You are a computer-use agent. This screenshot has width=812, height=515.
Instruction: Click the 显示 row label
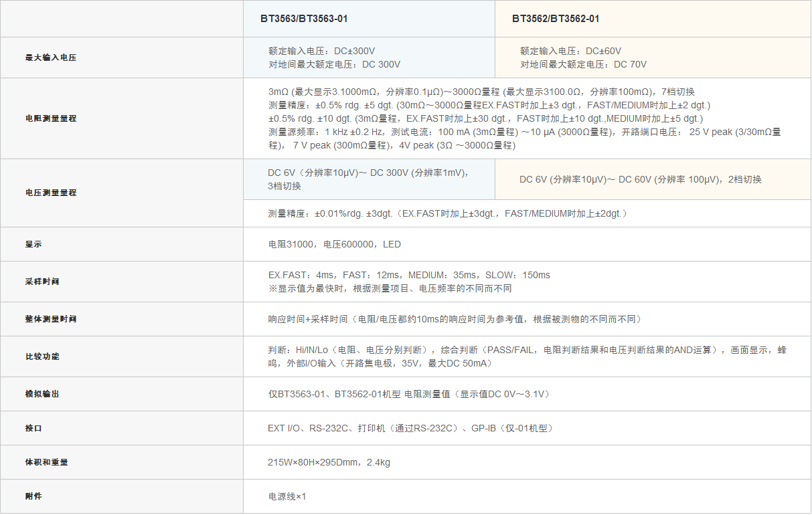pyautogui.click(x=33, y=244)
